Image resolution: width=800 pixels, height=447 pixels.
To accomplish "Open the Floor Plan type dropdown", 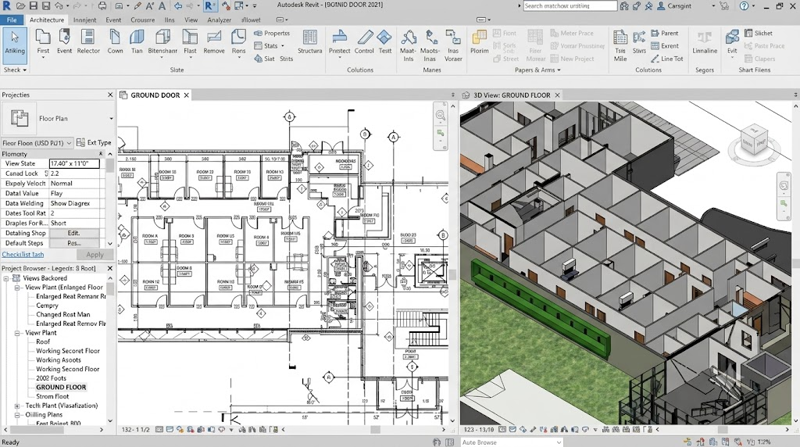I will click(x=111, y=118).
